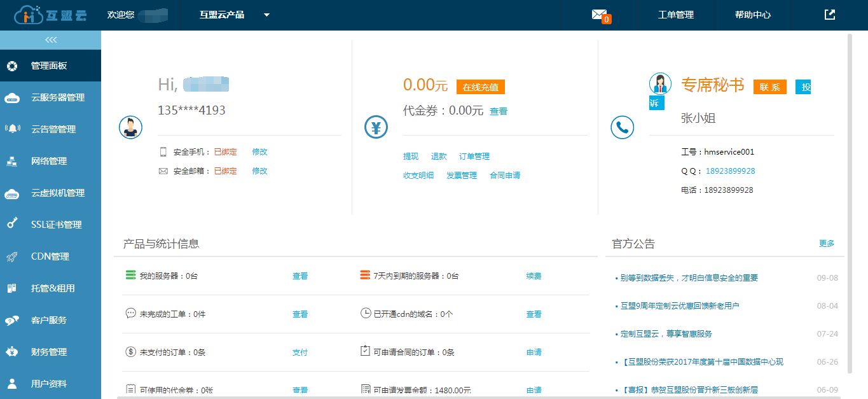
Task: Click the 在线充值 button
Action: (x=480, y=87)
